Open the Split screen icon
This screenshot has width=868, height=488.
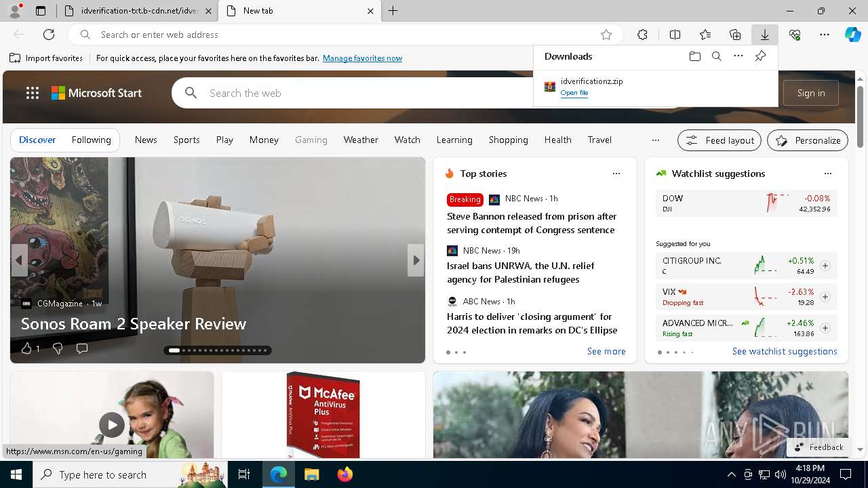tap(675, 35)
